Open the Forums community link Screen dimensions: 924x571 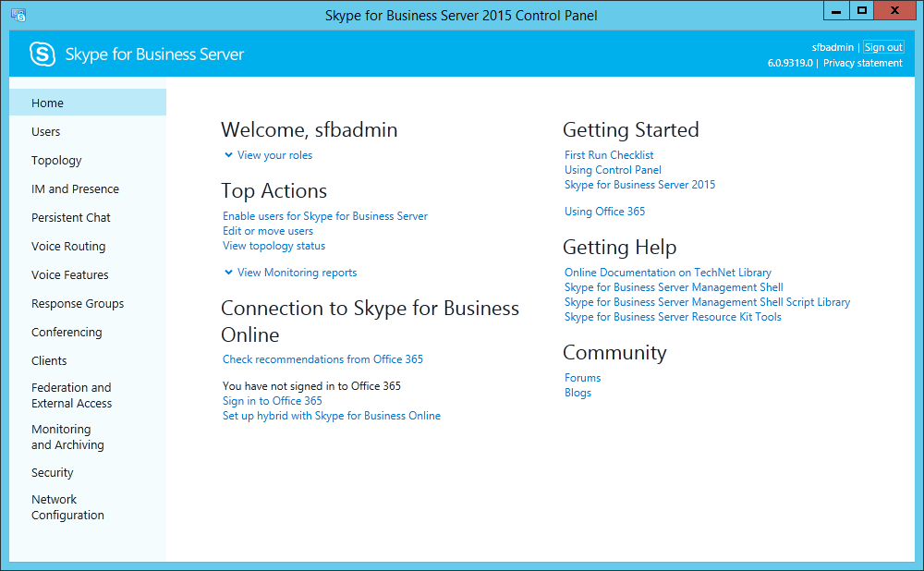coord(582,378)
